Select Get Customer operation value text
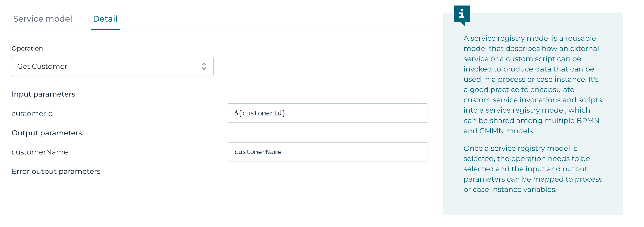Image resolution: width=644 pixels, height=227 pixels. [42, 66]
